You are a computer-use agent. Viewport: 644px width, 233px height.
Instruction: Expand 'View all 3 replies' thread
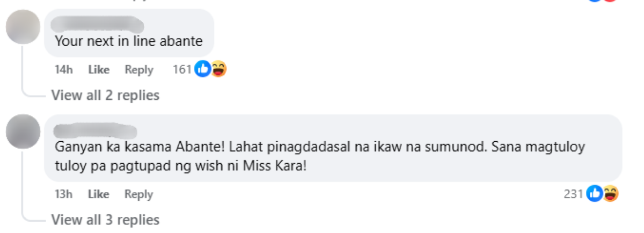[x=105, y=220]
